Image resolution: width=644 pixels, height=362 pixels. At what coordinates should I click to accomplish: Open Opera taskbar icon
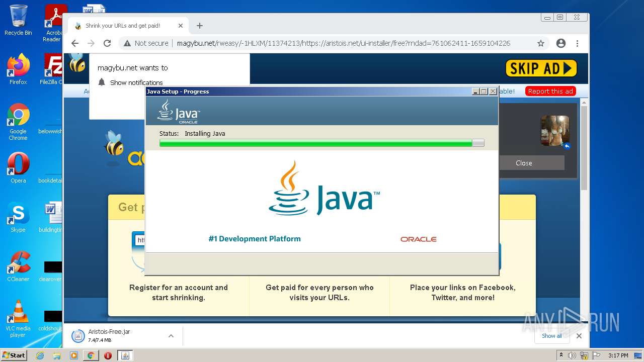pyautogui.click(x=108, y=355)
